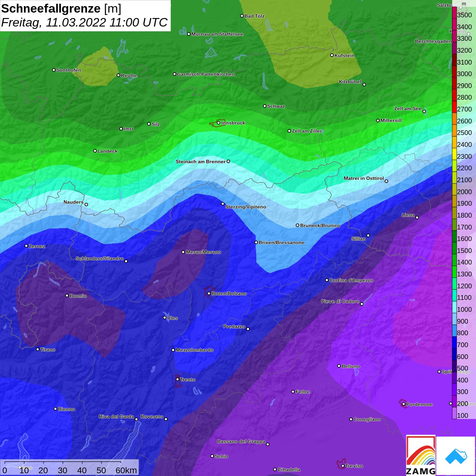The width and height of the screenshot is (476, 476).
Task: Click the Lienz marker dot
Action: 417,218
